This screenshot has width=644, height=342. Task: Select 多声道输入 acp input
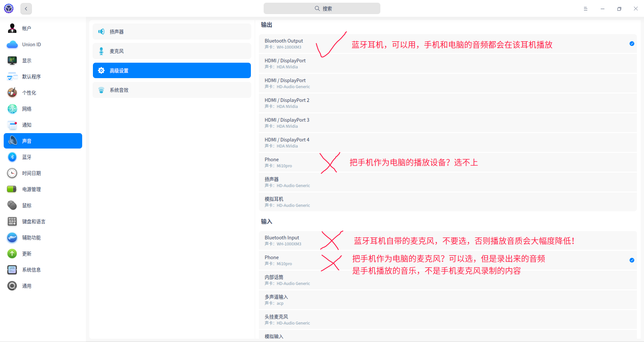[x=448, y=300]
